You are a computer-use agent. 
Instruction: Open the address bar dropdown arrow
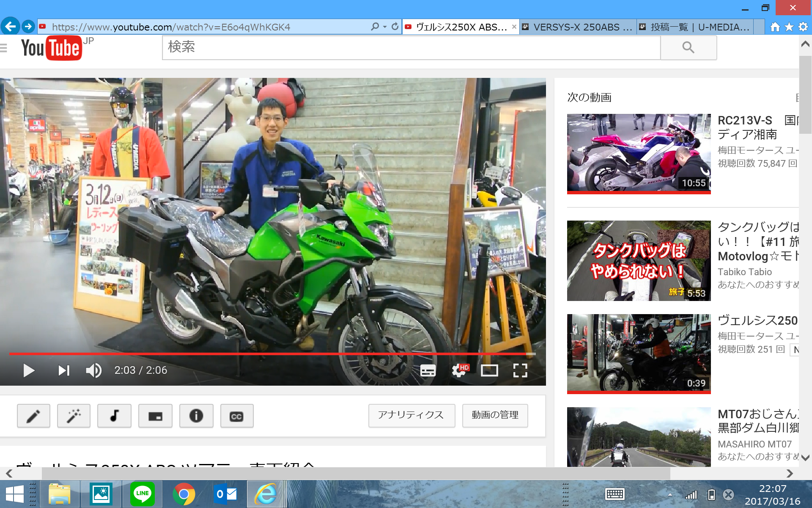[385, 27]
